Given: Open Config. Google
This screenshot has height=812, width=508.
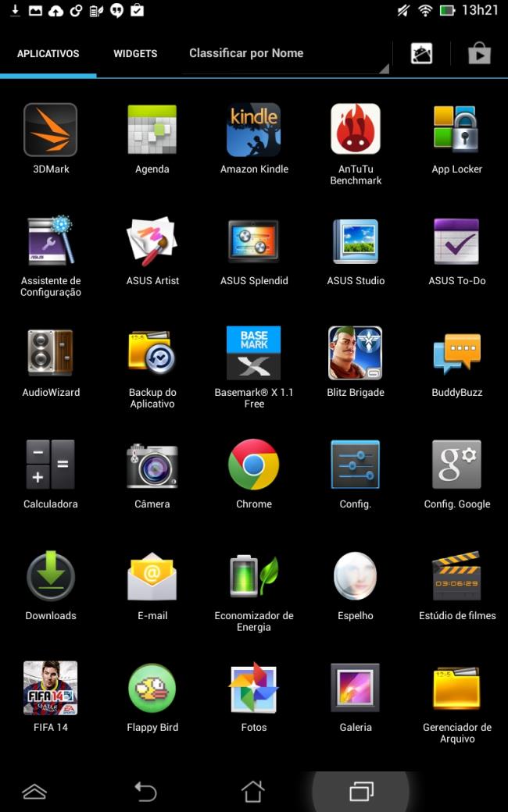Looking at the screenshot, I should point(456,465).
